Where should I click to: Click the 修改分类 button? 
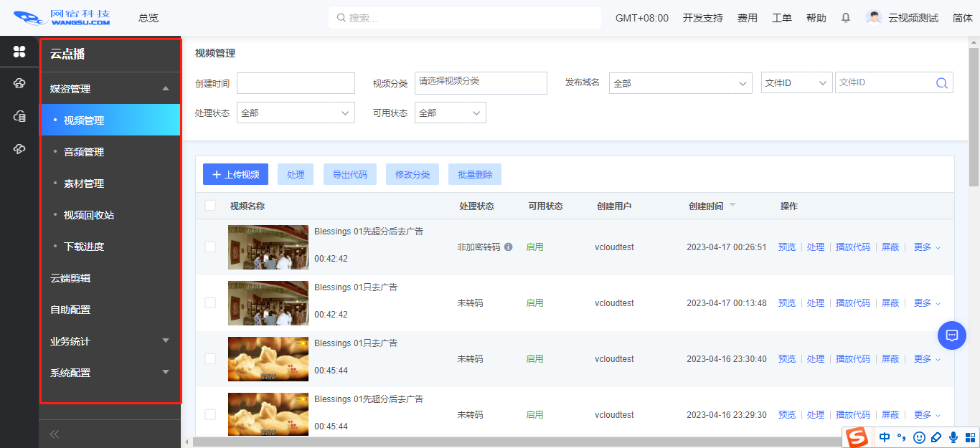tap(413, 174)
